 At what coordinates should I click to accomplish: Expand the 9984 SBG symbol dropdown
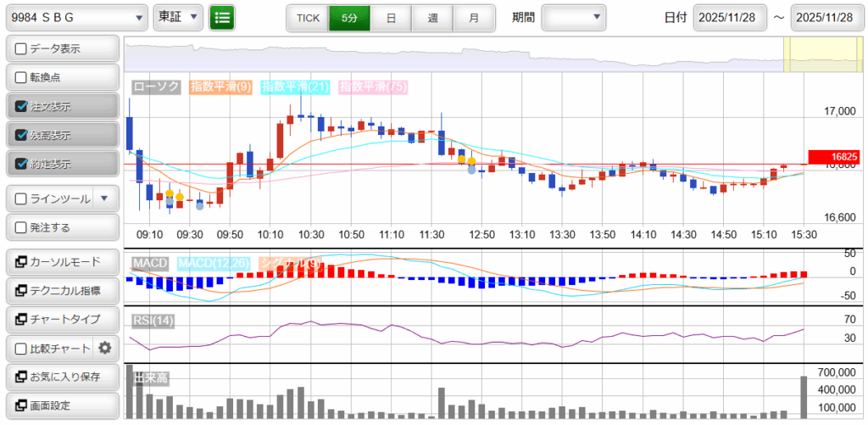pos(76,17)
